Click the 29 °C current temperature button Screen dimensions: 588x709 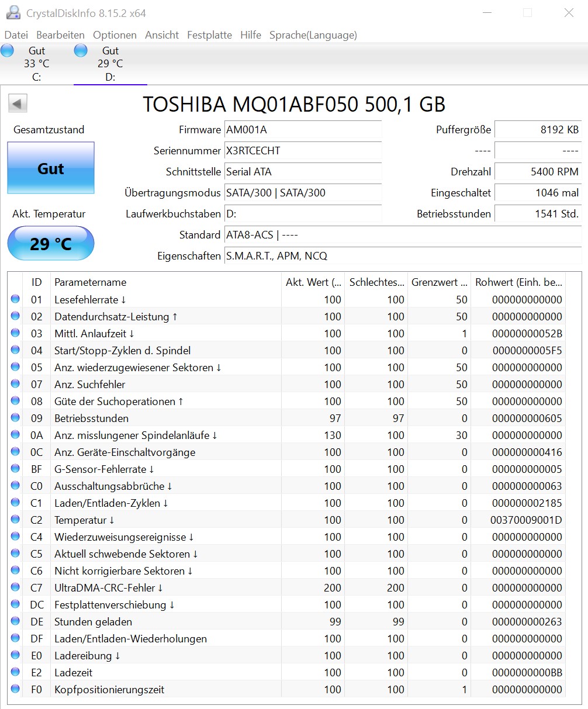point(51,243)
